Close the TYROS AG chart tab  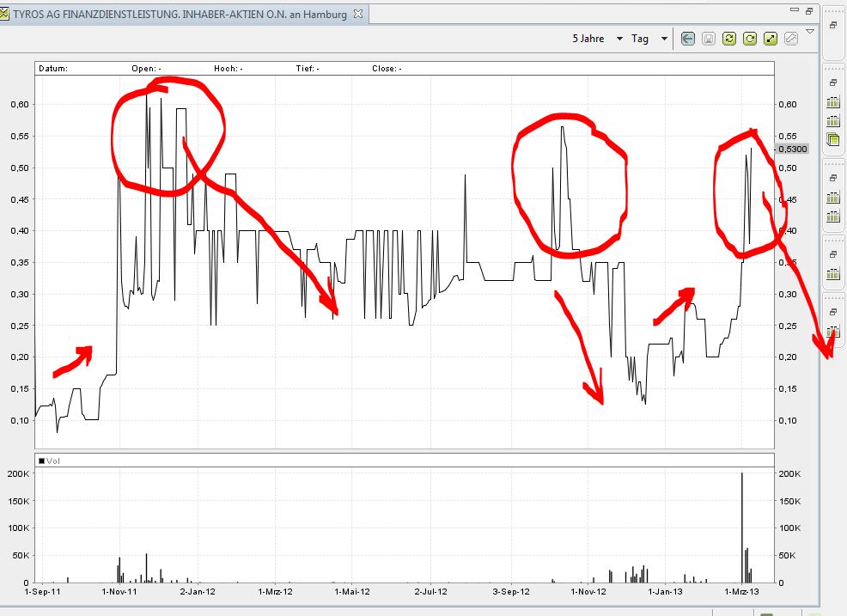tap(357, 14)
